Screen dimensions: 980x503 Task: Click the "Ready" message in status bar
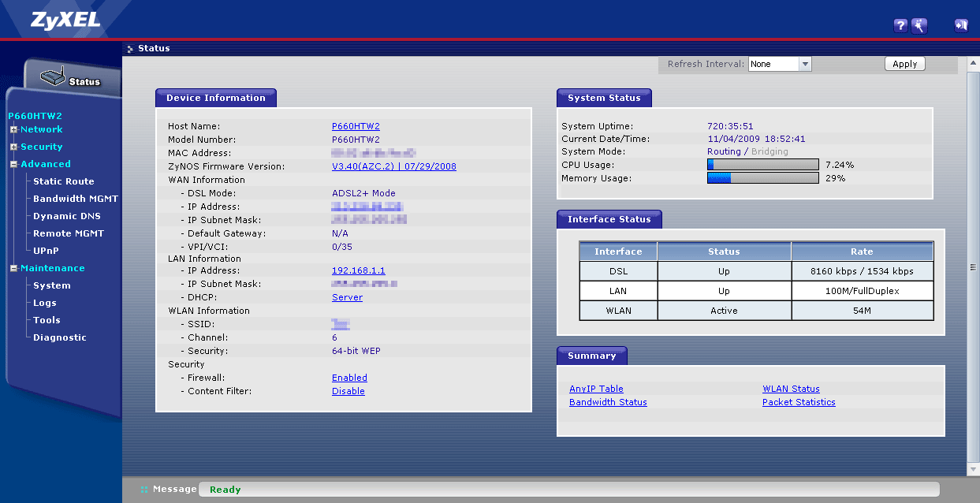click(225, 490)
